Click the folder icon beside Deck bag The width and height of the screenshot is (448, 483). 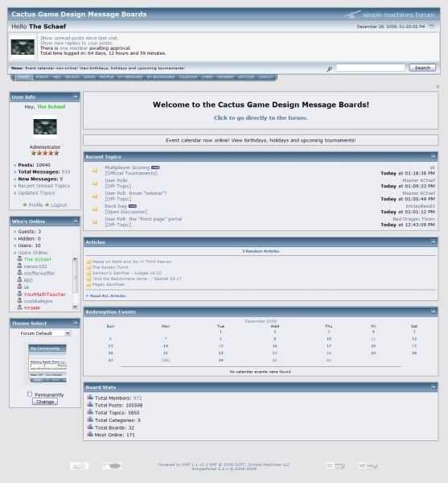[95, 208]
